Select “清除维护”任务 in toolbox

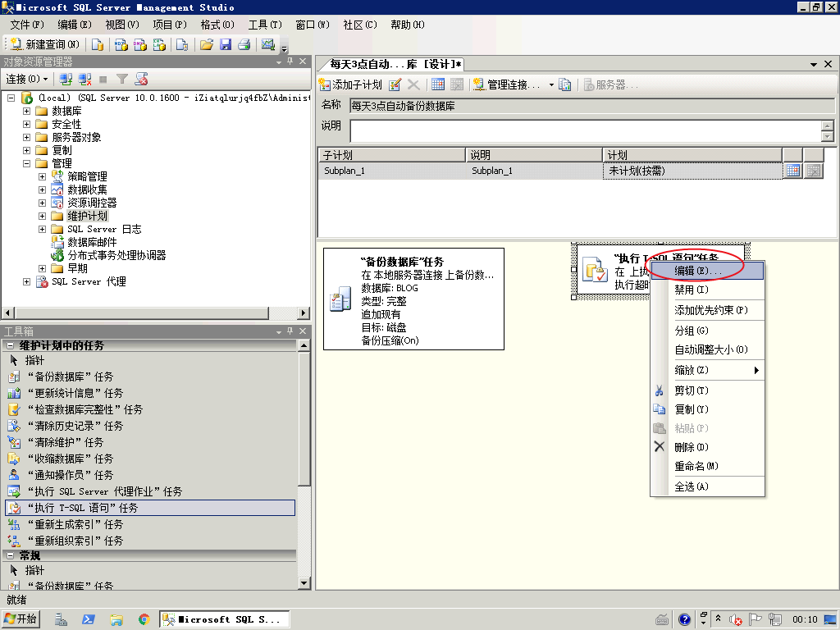[x=150, y=442]
